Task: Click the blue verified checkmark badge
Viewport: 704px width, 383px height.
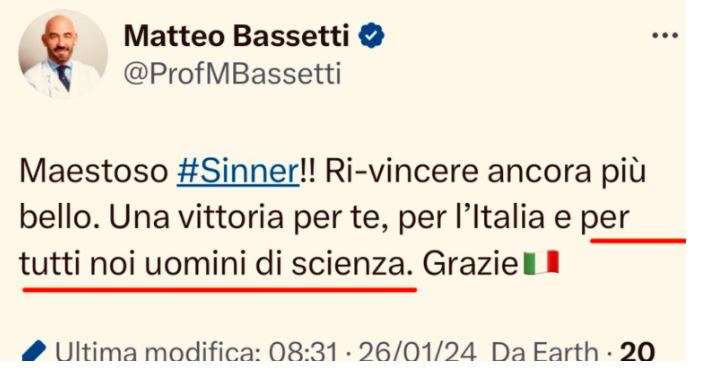Action: (x=371, y=36)
